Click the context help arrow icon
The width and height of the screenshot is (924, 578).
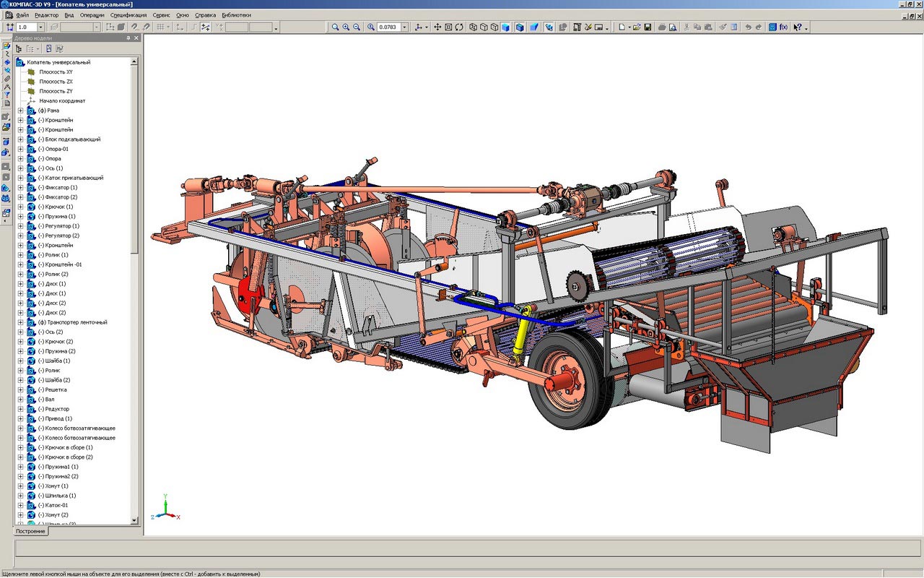798,27
